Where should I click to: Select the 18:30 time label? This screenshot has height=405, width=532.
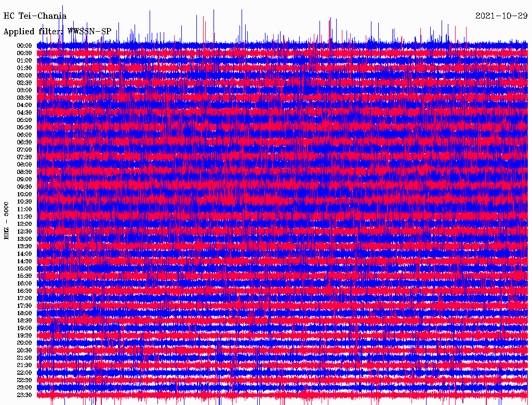tap(24, 320)
